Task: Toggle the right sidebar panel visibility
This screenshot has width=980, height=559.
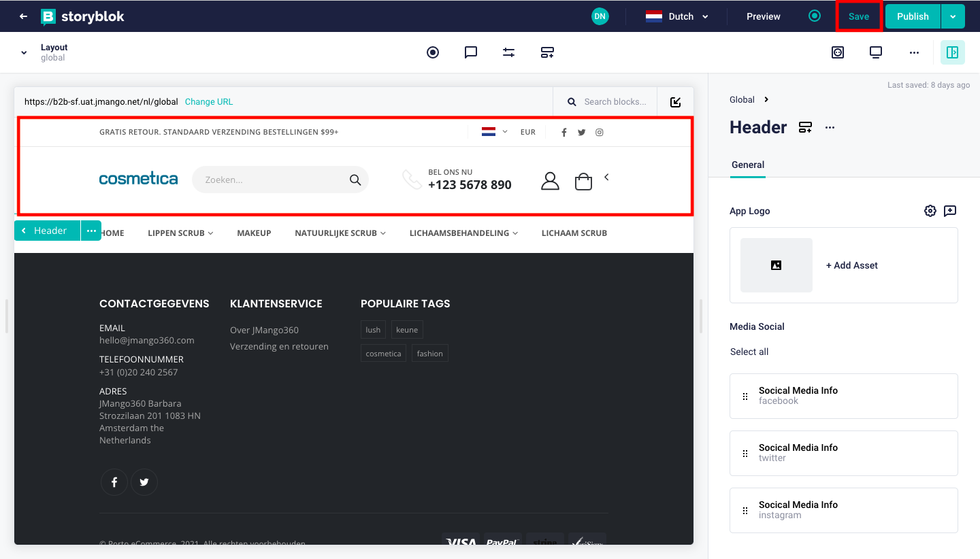Action: [x=952, y=52]
